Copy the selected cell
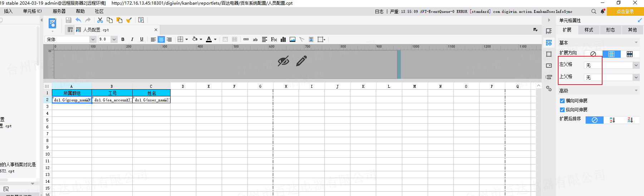 click(110, 20)
